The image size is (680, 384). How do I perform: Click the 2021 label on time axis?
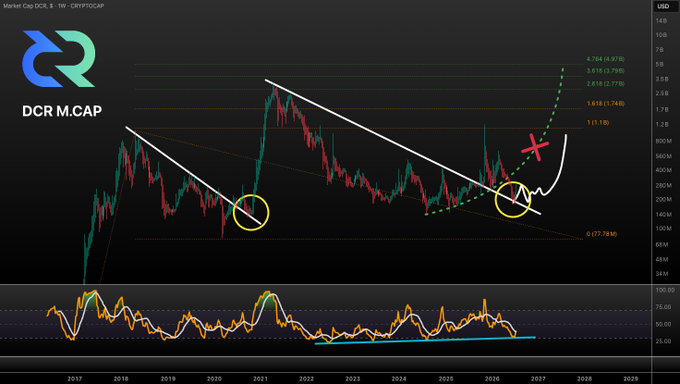[260, 379]
